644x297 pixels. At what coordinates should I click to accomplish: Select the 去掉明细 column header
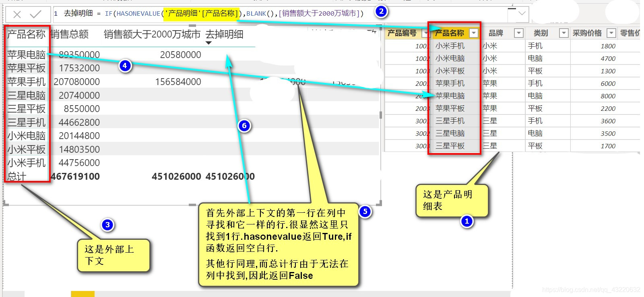(225, 34)
